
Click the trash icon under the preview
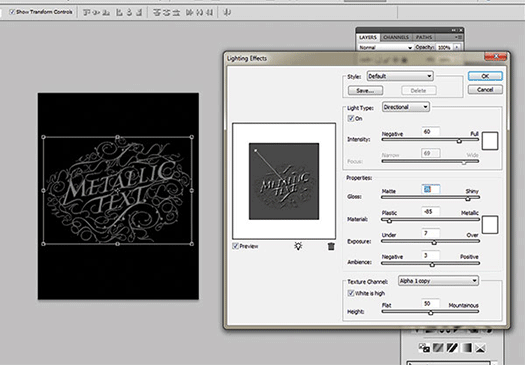pos(331,246)
